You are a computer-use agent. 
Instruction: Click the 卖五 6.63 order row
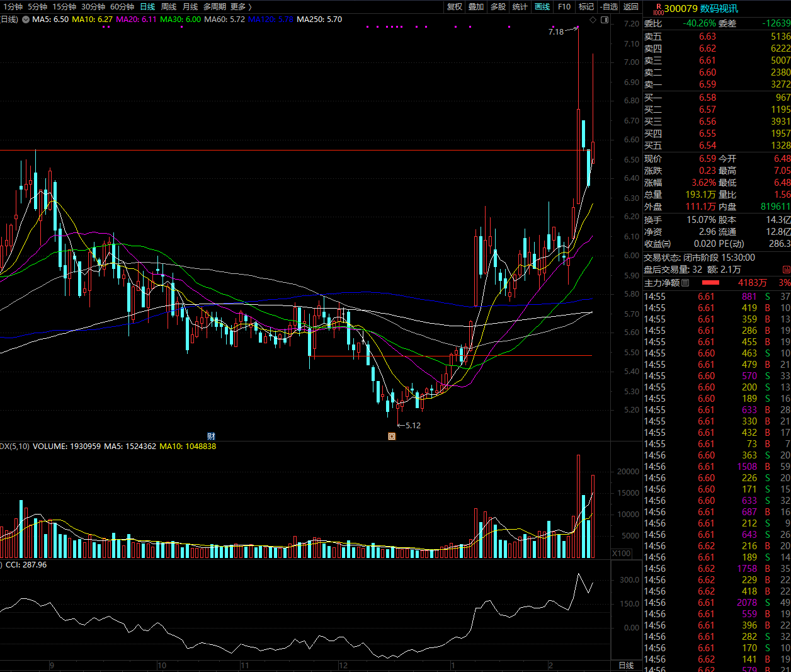click(717, 37)
